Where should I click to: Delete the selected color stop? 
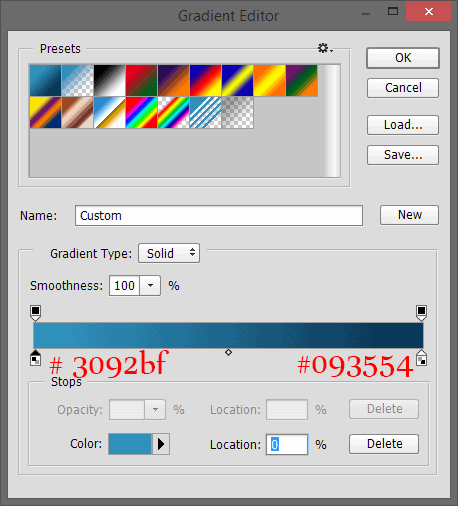click(384, 444)
